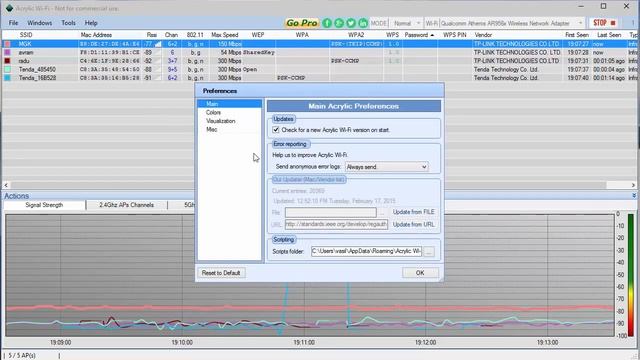Click the First Seen column header
The height and width of the screenshot is (360, 640).
(577, 35)
